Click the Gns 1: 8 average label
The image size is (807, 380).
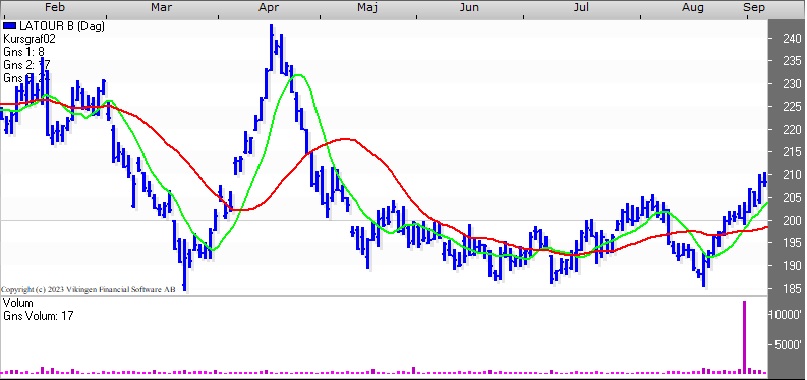[24, 51]
